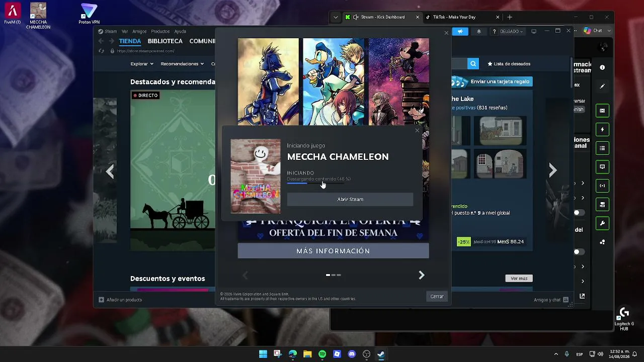Open File Explorer from the taskbar
Screen dimensions: 644x362
coord(307,354)
